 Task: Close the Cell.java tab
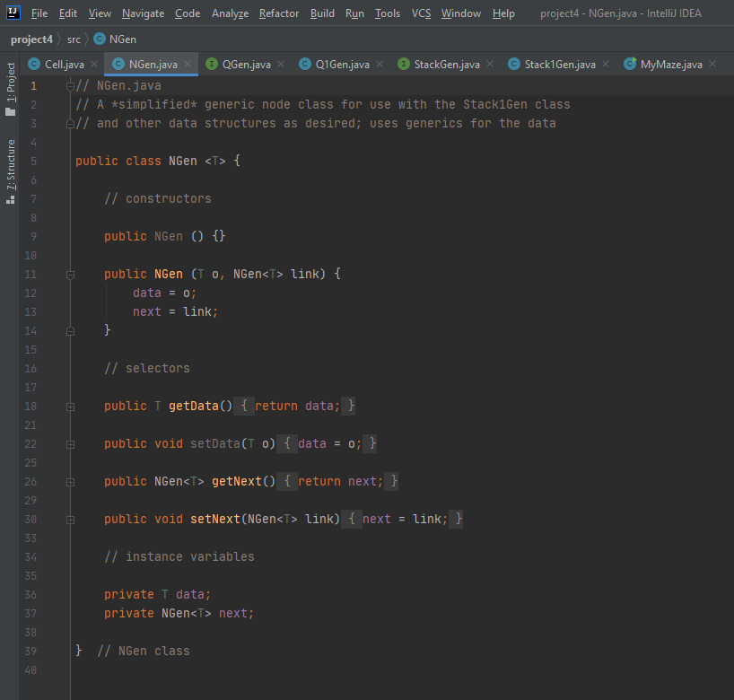[94, 64]
